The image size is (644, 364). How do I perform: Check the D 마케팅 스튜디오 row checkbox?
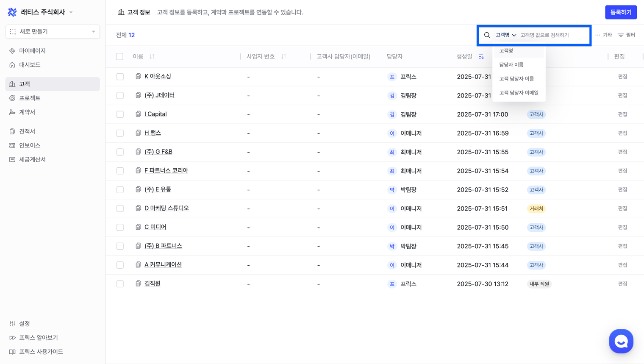point(120,208)
